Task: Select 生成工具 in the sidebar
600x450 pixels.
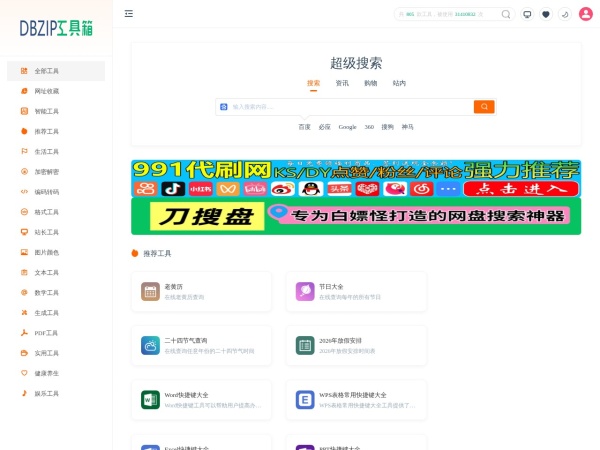Action: (56, 313)
